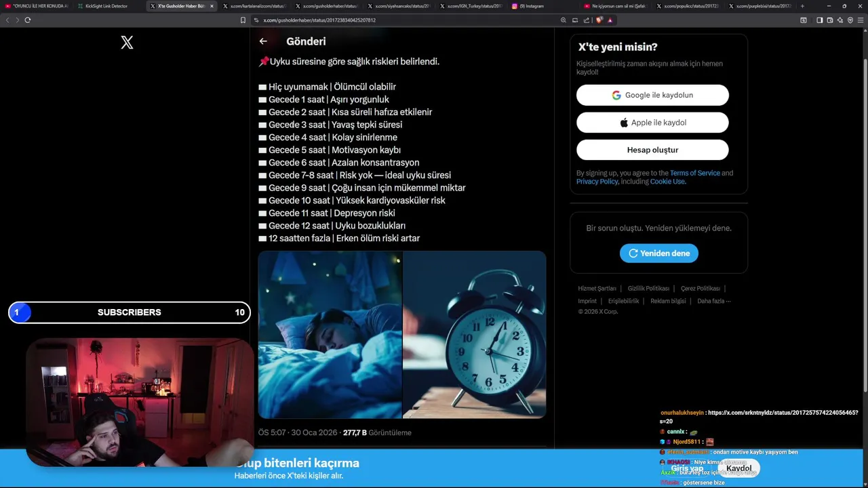Click the text "12 saatten fazla | Erken ölüm riski artar"

(344, 239)
